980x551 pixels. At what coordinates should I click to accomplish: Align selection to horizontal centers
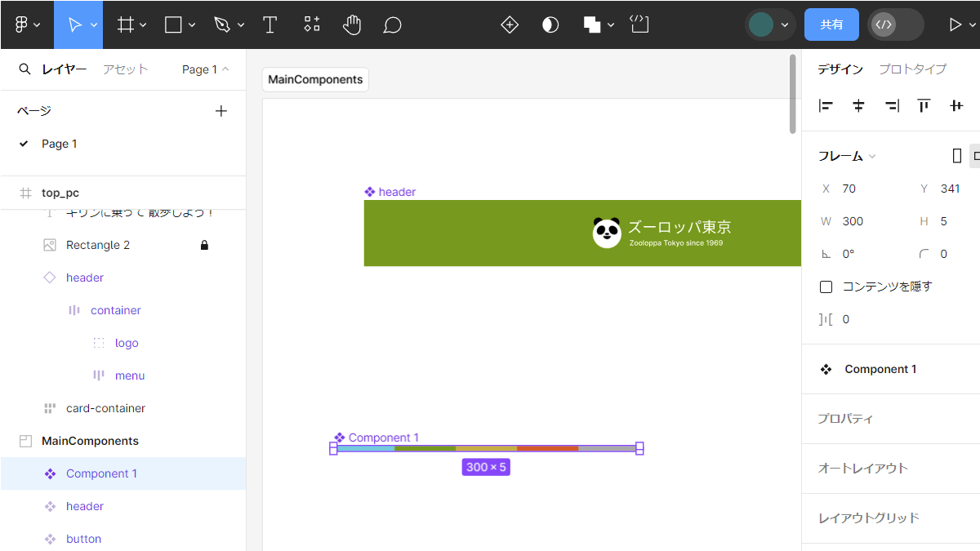point(858,105)
